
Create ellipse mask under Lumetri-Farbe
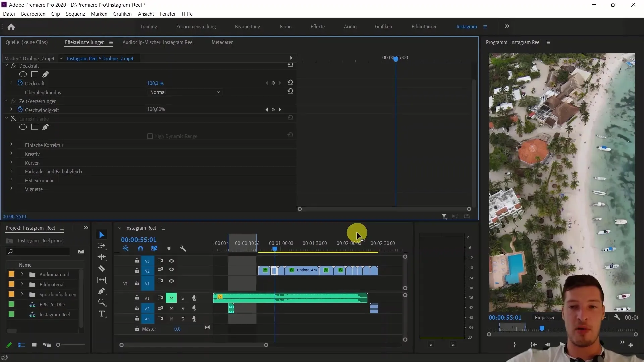coord(23,127)
